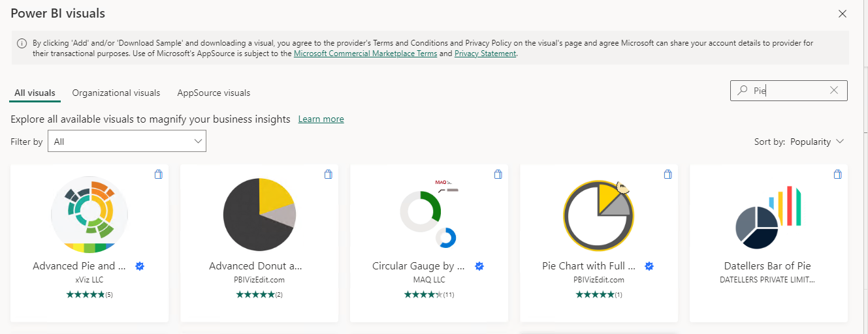Switch to the AppSource visuals tab
The height and width of the screenshot is (334, 868).
(x=214, y=93)
